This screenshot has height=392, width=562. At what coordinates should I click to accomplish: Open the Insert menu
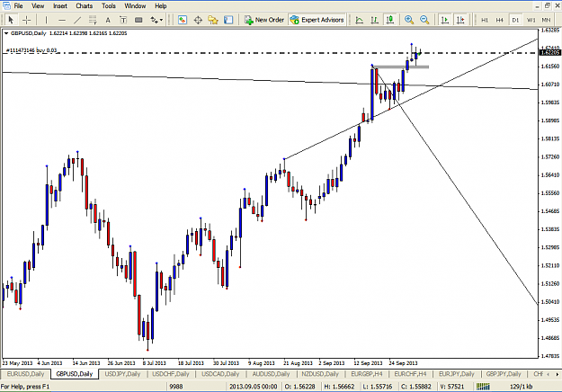[x=60, y=5]
